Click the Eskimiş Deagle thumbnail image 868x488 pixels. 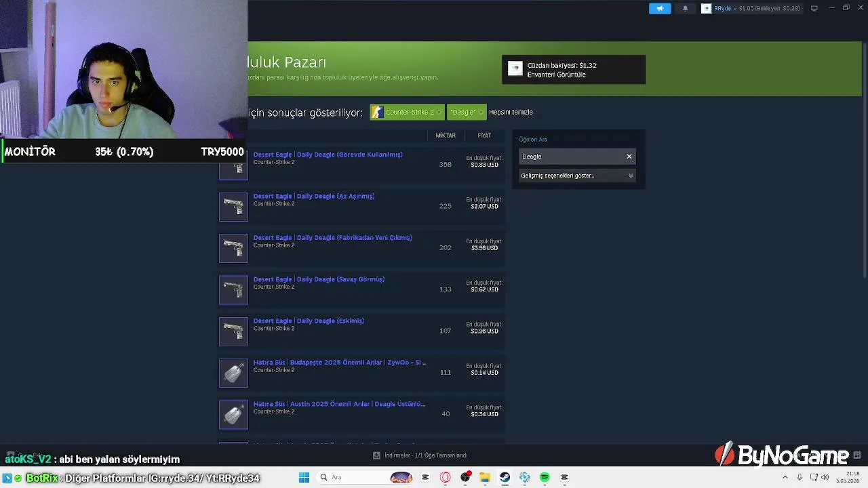(233, 331)
